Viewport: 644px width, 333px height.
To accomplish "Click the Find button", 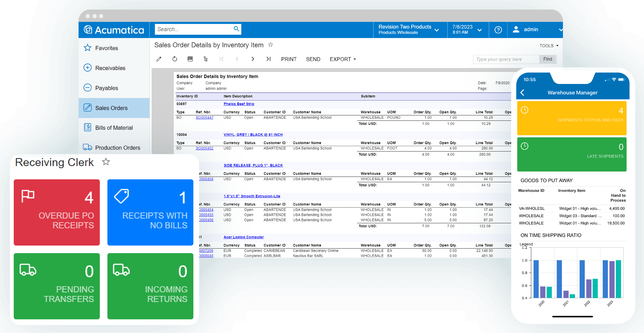I will click(548, 59).
